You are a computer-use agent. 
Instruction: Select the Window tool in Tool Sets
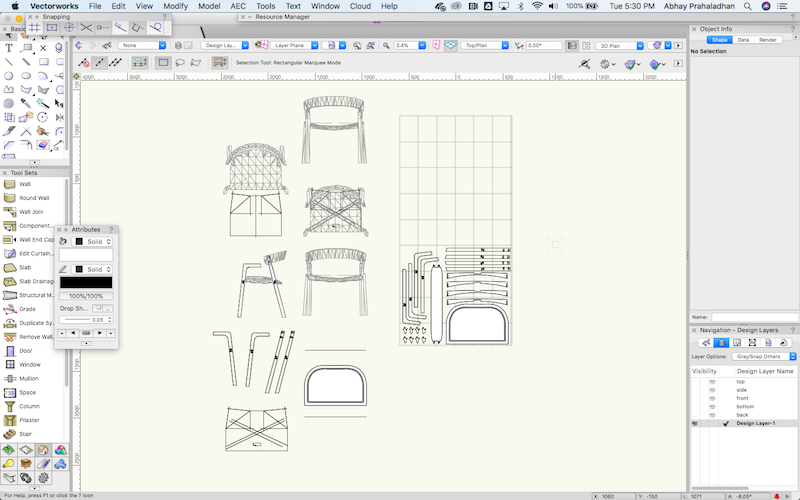(x=30, y=365)
